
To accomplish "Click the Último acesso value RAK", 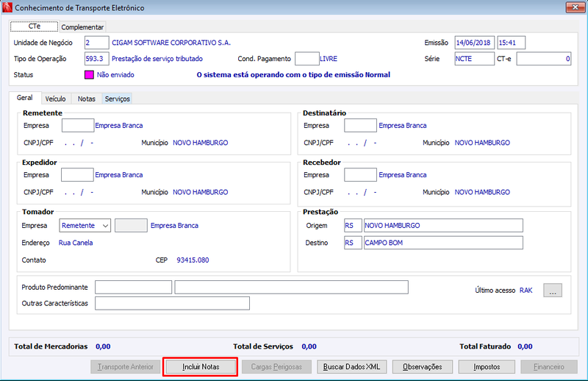I will [x=526, y=290].
